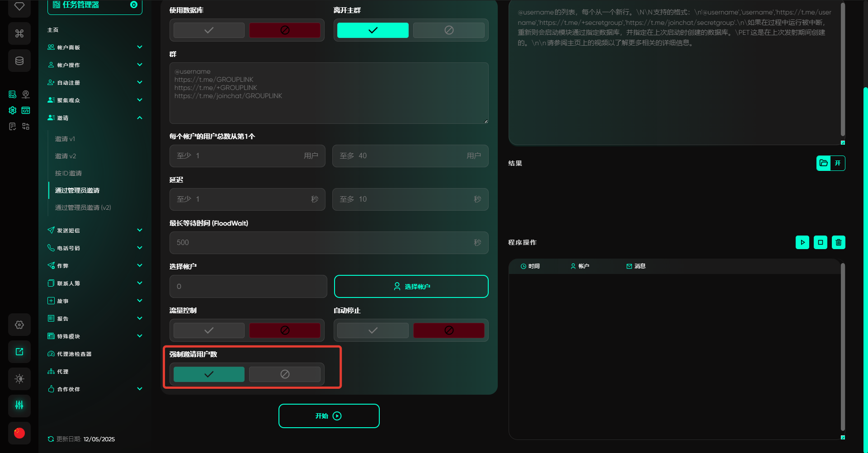Click the stop square icon in 程序操作
This screenshot has height=453, width=868.
click(820, 242)
